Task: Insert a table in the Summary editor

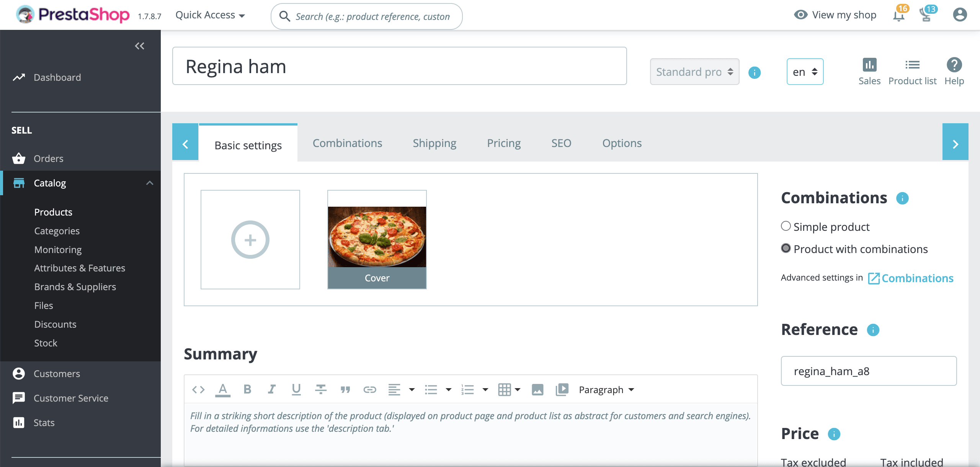Action: pos(505,389)
